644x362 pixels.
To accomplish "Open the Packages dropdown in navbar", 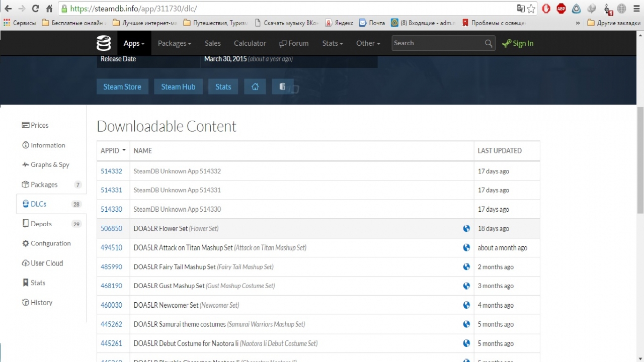I will coord(174,43).
